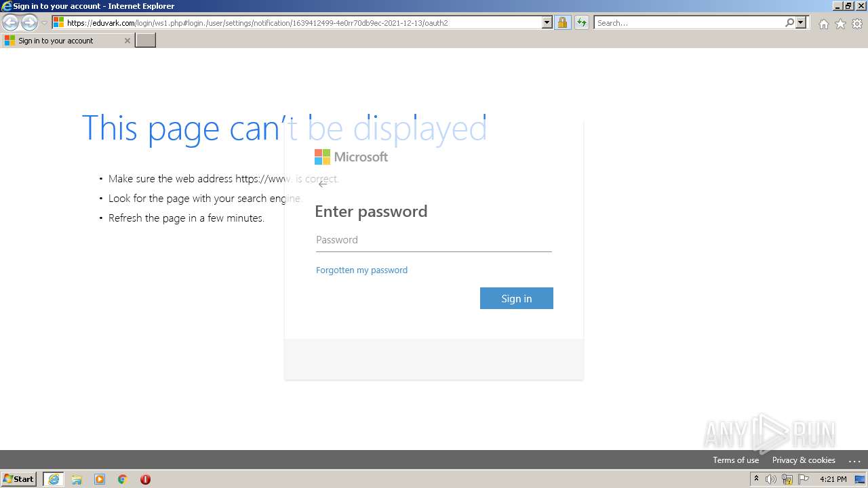This screenshot has height=488, width=868.
Task: Restore down the Internet Explorer window
Action: [848, 6]
